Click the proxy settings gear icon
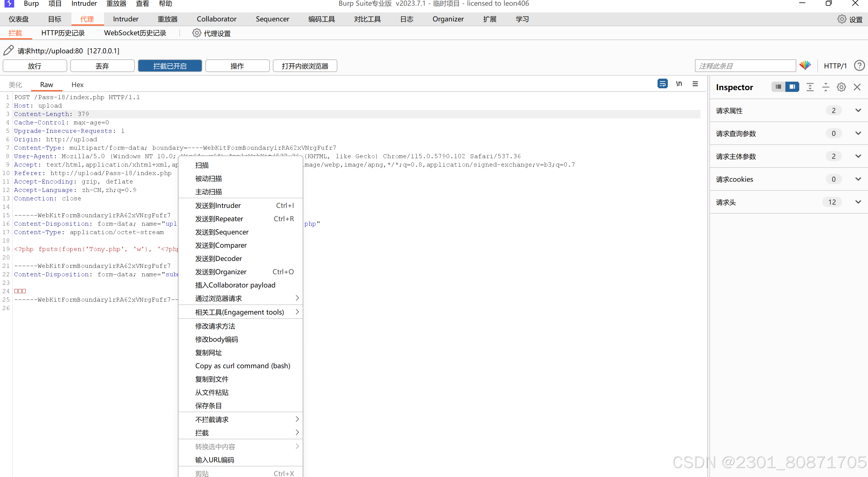Screen dimensions: 868x477 197,33
